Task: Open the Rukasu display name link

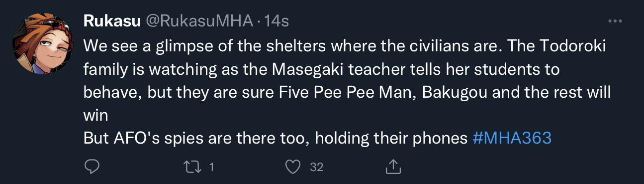Action: (112, 21)
